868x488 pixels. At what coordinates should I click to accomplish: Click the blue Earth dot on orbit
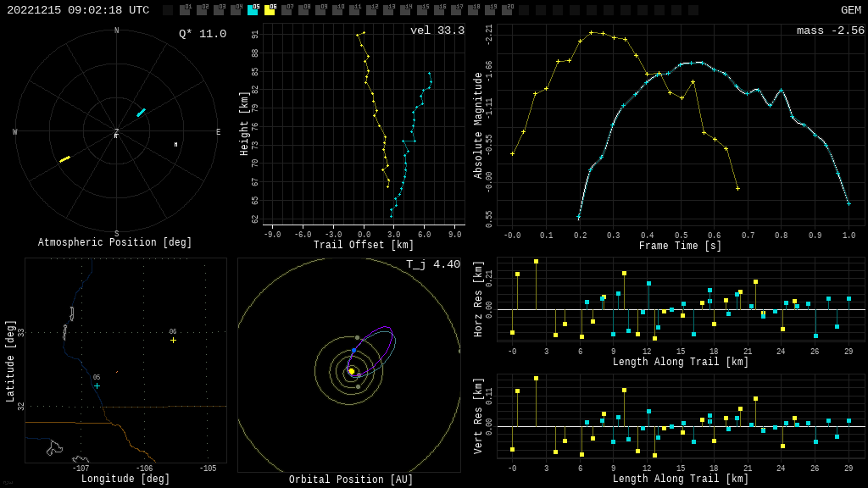(354, 350)
